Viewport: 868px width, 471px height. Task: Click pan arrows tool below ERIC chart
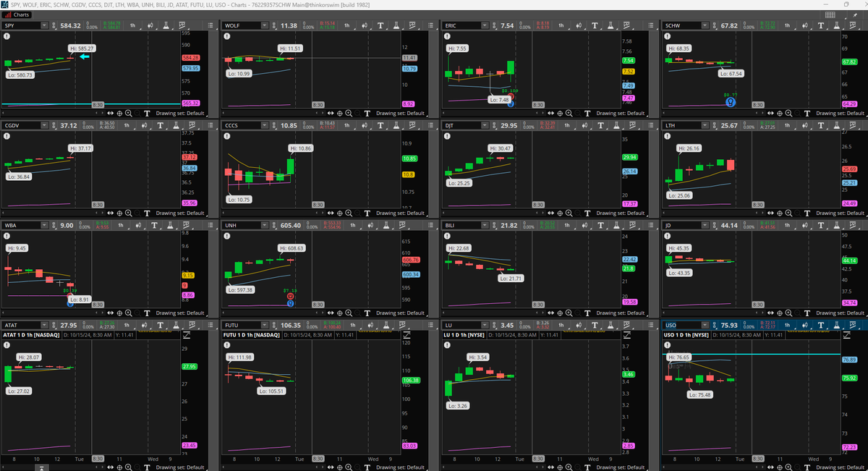551,113
